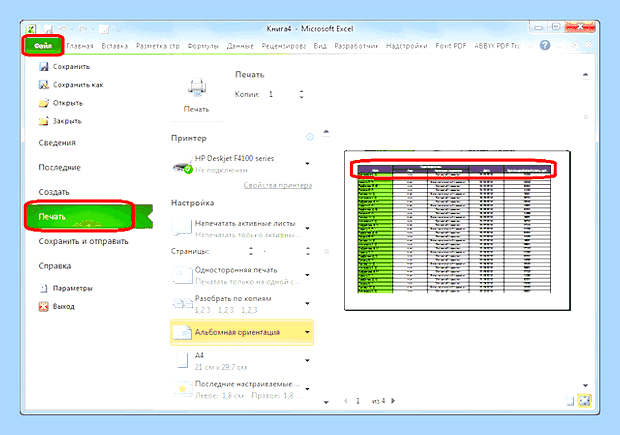Open the Формулы ribbon tab
This screenshot has height=435, width=620.
203,46
